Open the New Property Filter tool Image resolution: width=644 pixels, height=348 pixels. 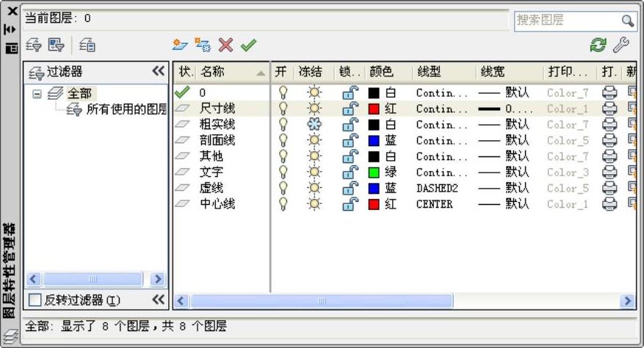coord(34,46)
